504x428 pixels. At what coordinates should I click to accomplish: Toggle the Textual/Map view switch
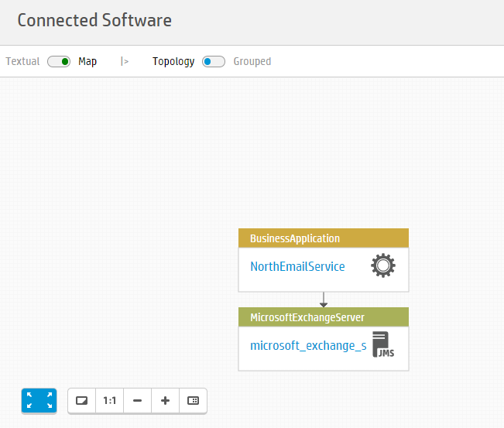tap(59, 61)
